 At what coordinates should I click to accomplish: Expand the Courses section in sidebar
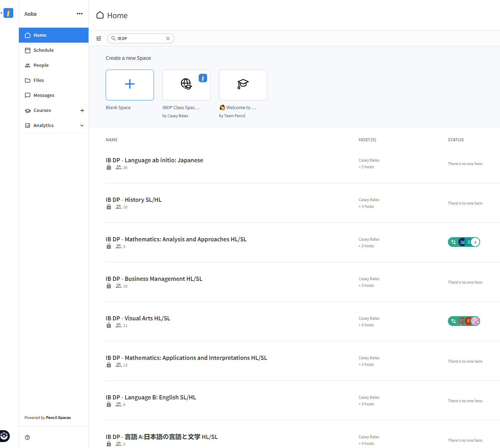click(x=42, y=111)
